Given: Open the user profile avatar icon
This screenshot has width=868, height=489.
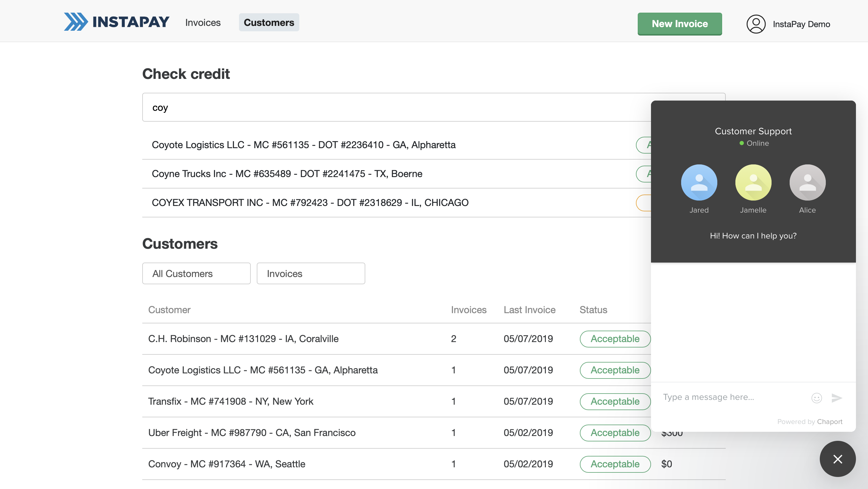Looking at the screenshot, I should [x=756, y=24].
